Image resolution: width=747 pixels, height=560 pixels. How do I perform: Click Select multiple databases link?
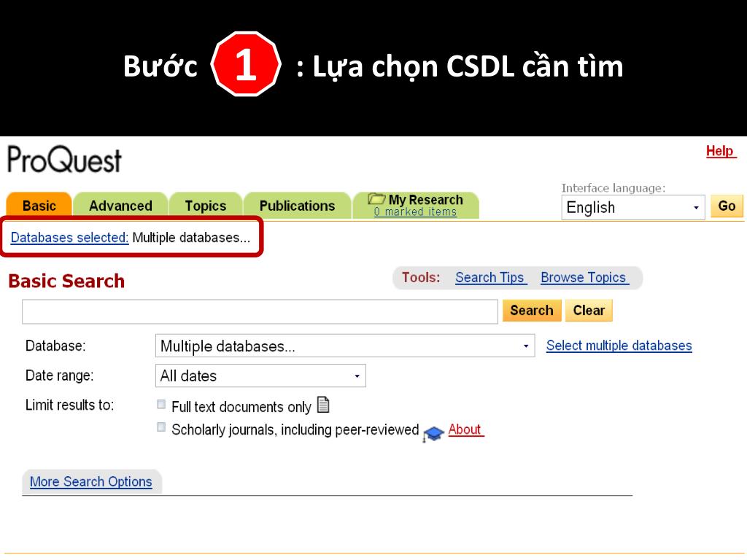[619, 345]
